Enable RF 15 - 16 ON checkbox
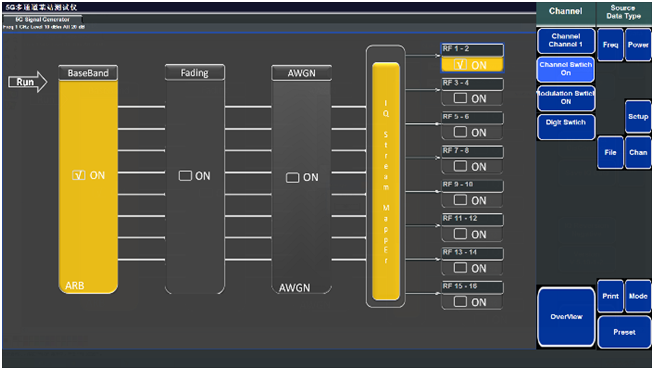This screenshot has width=654, height=370. pyautogui.click(x=460, y=301)
